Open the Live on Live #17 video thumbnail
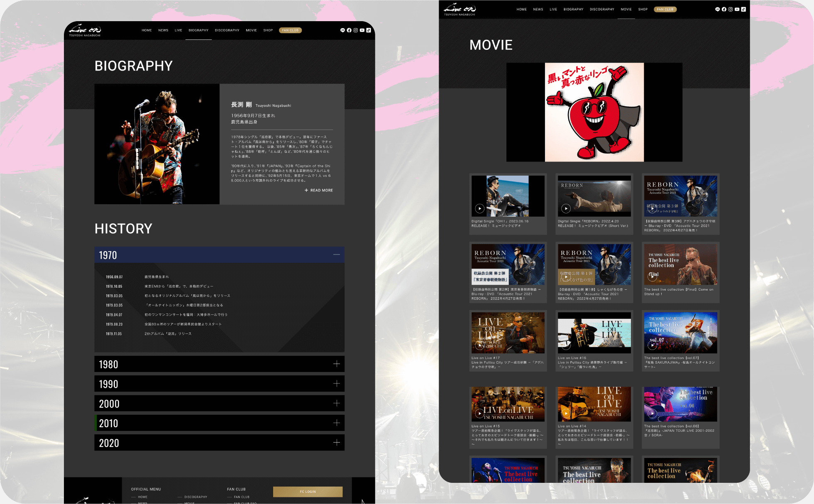This screenshot has width=814, height=504. point(508,333)
